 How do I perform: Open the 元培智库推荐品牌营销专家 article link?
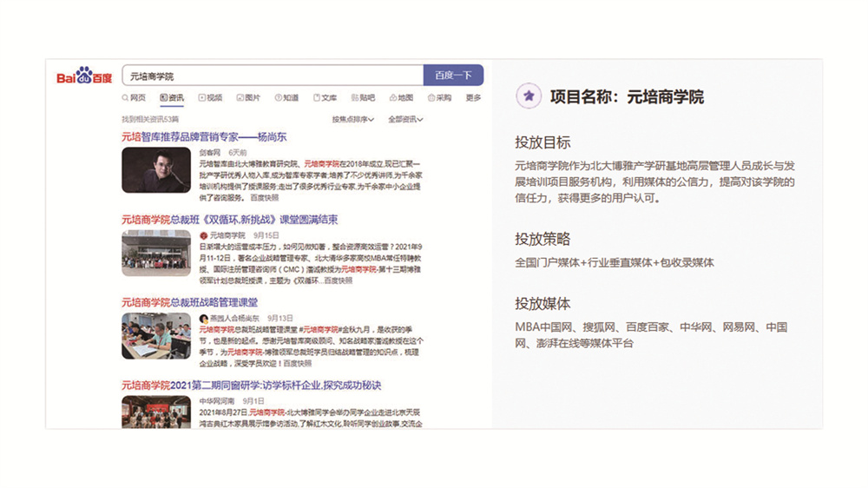coord(204,137)
